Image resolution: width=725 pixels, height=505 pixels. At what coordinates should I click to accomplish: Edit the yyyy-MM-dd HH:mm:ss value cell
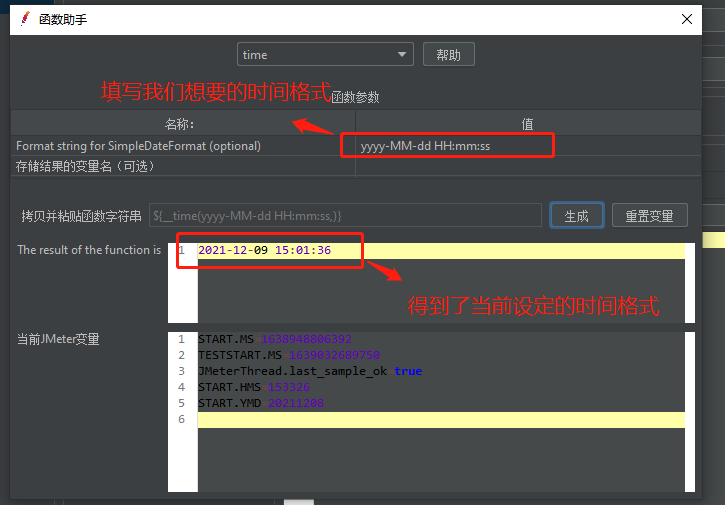click(528, 146)
